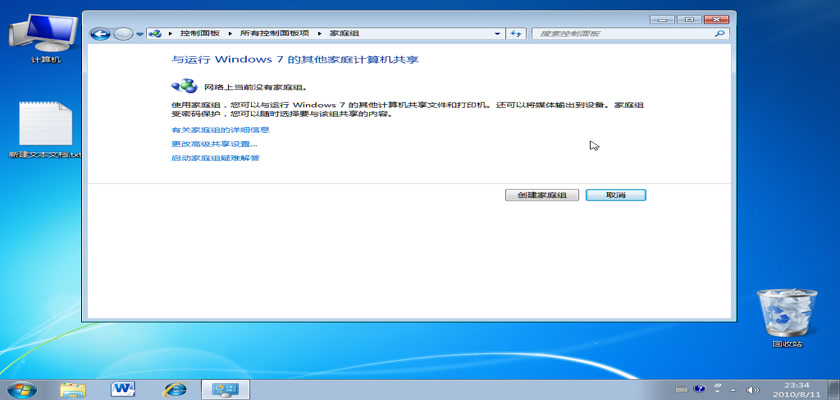Launch Word from the taskbar
The image size is (840, 400).
(x=124, y=388)
